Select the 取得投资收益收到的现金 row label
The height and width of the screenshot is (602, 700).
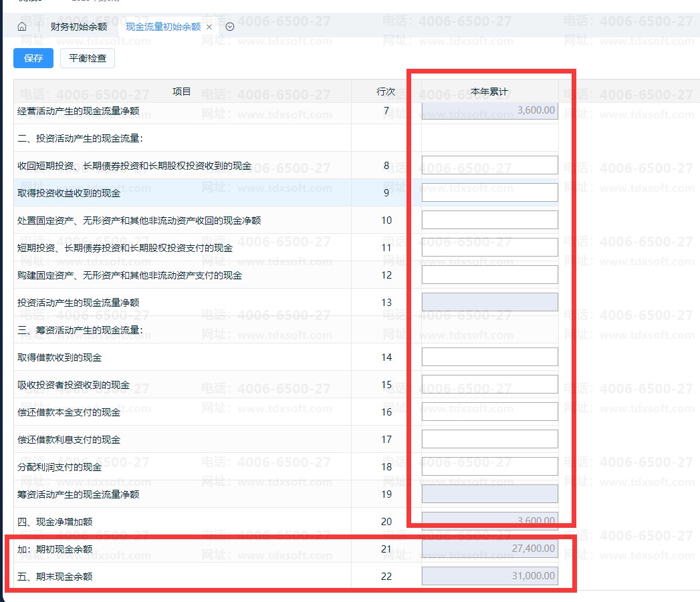[69, 193]
